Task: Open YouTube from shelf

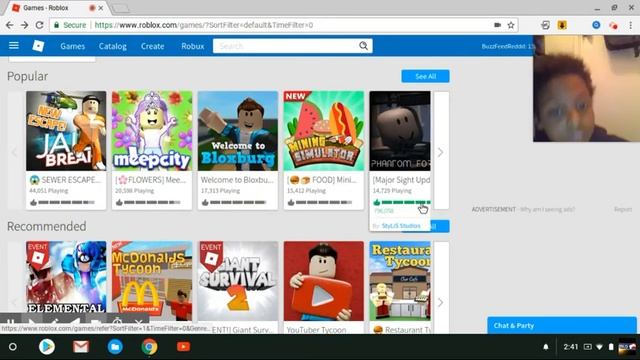Action: click(184, 347)
